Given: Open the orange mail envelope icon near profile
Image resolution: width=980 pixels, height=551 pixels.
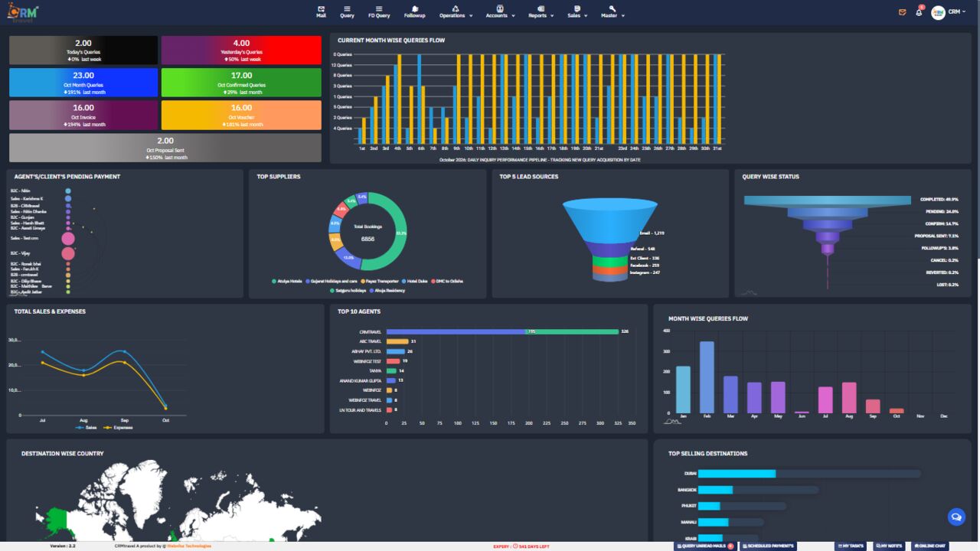Looking at the screenshot, I should (903, 12).
